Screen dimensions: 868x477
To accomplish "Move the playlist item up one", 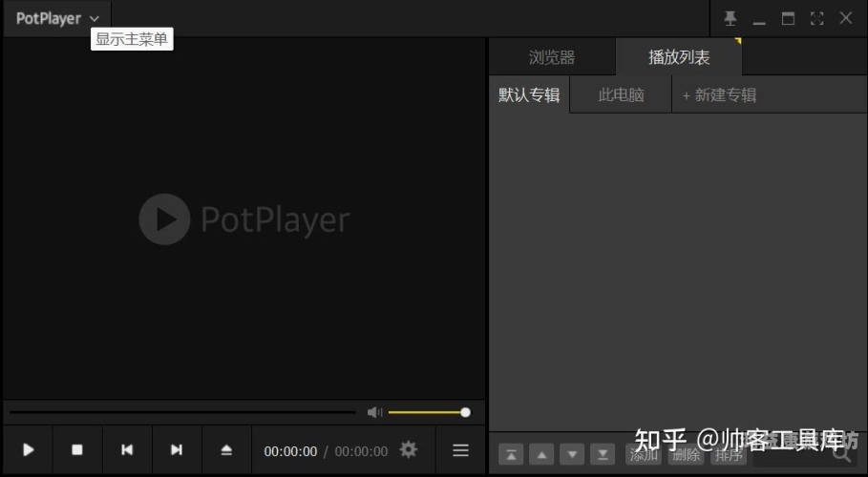I will click(541, 455).
